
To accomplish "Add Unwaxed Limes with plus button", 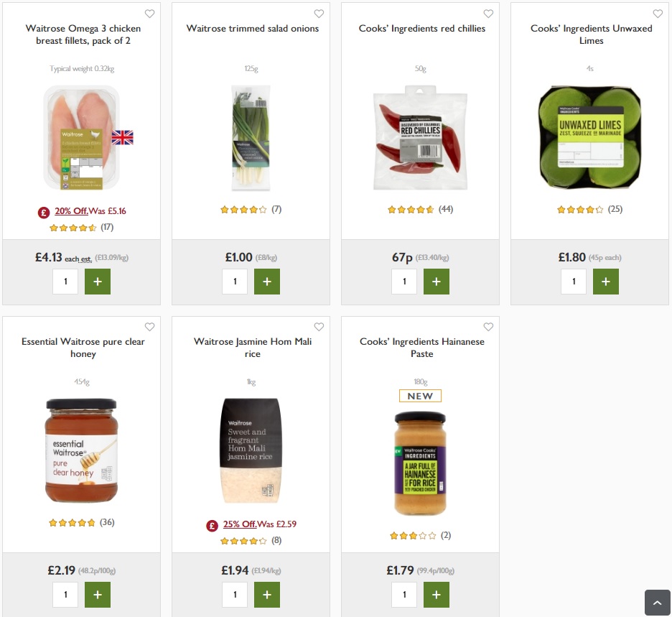I will point(605,282).
